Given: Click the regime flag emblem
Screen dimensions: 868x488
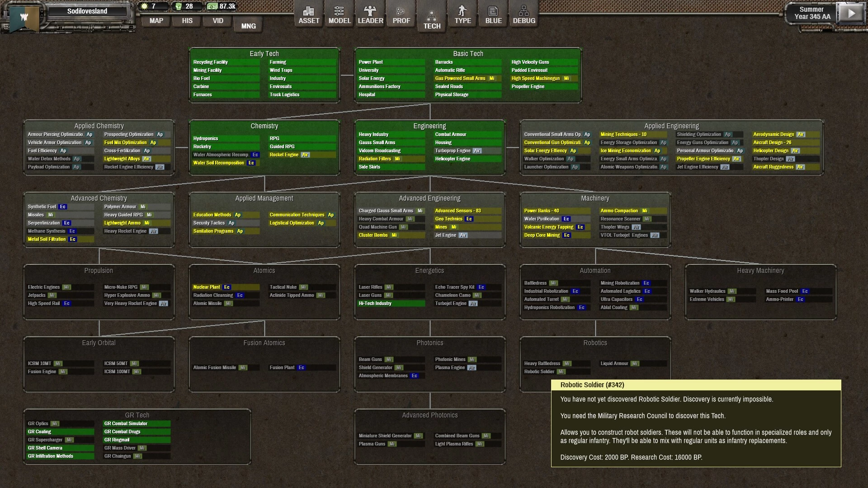Looking at the screenshot, I should 24,17.
